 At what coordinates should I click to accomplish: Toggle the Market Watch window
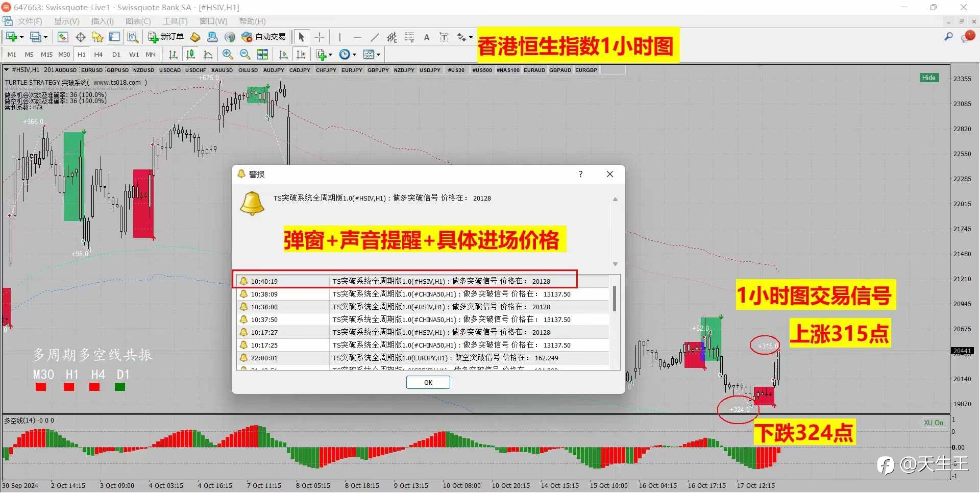click(63, 37)
